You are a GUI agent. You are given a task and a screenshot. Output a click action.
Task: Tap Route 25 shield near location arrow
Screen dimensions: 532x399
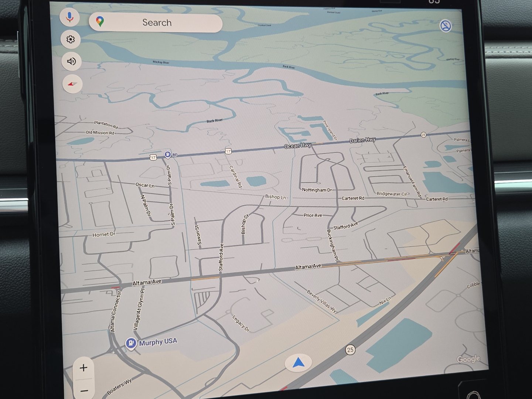pyautogui.click(x=350, y=349)
